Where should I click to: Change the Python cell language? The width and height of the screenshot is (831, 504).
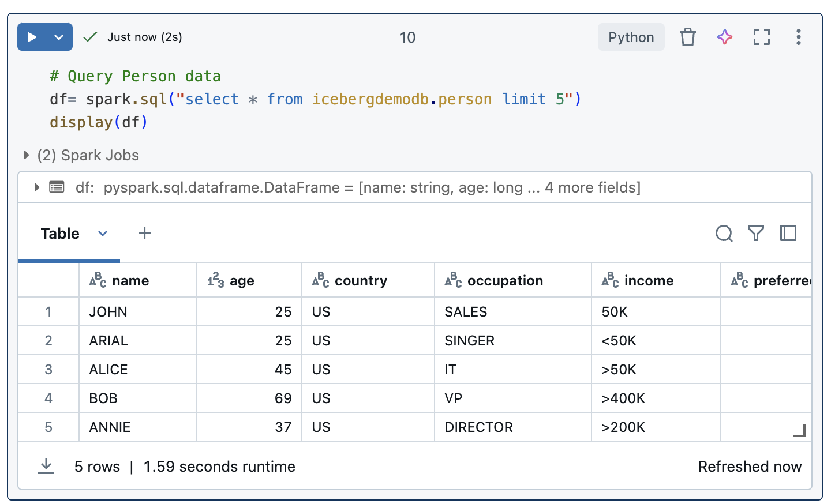point(631,37)
